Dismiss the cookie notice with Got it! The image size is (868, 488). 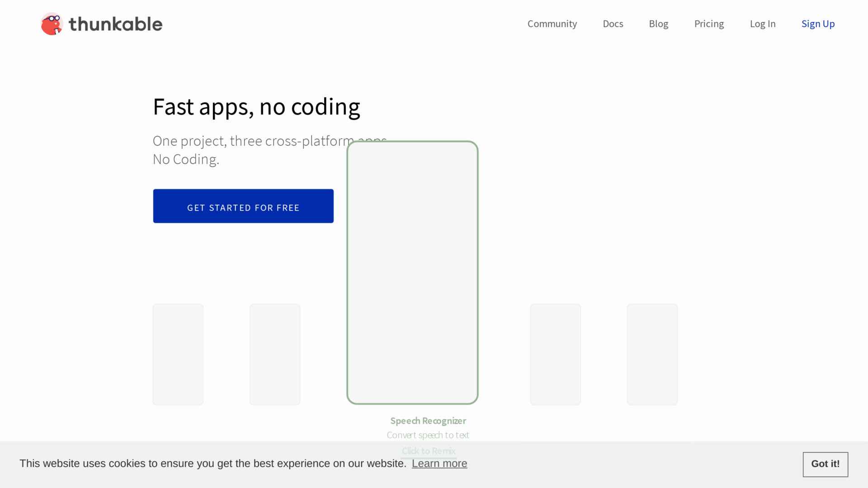(825, 464)
